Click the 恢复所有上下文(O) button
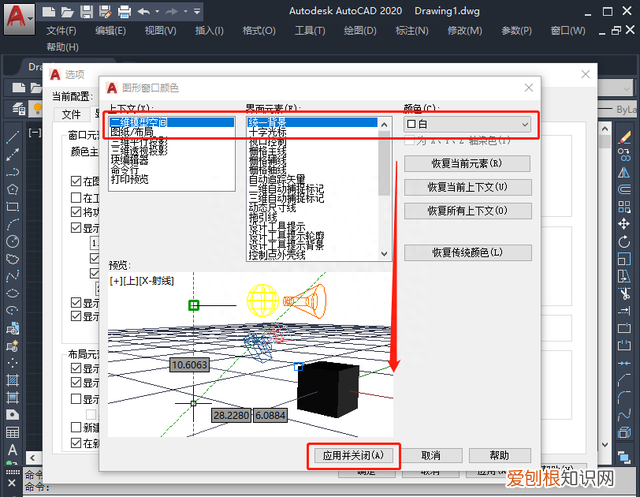The height and width of the screenshot is (497, 640). tap(467, 211)
